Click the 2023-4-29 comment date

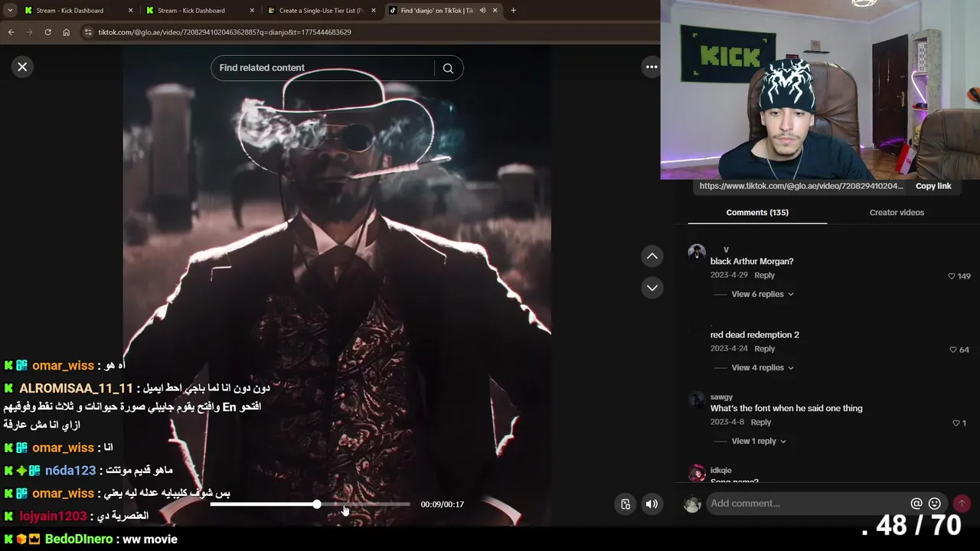(x=729, y=275)
